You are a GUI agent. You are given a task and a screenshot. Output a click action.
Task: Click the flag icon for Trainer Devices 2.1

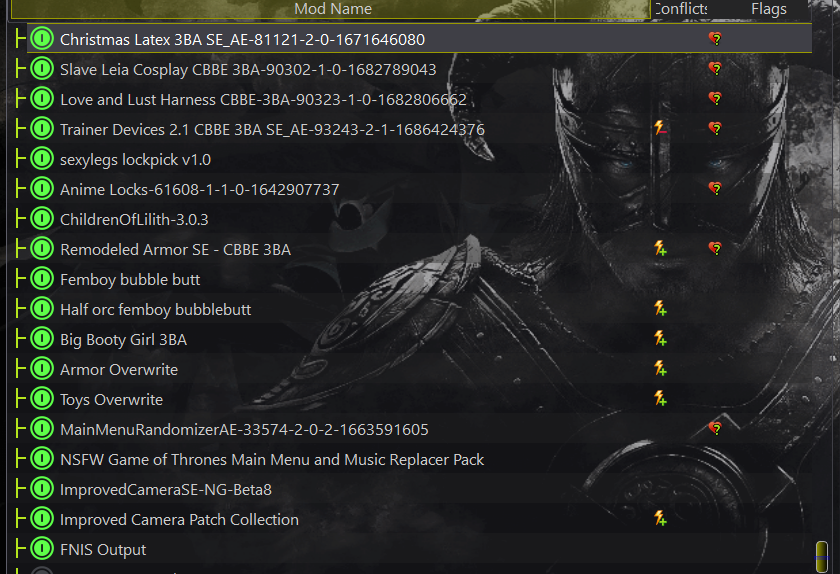[x=715, y=129]
